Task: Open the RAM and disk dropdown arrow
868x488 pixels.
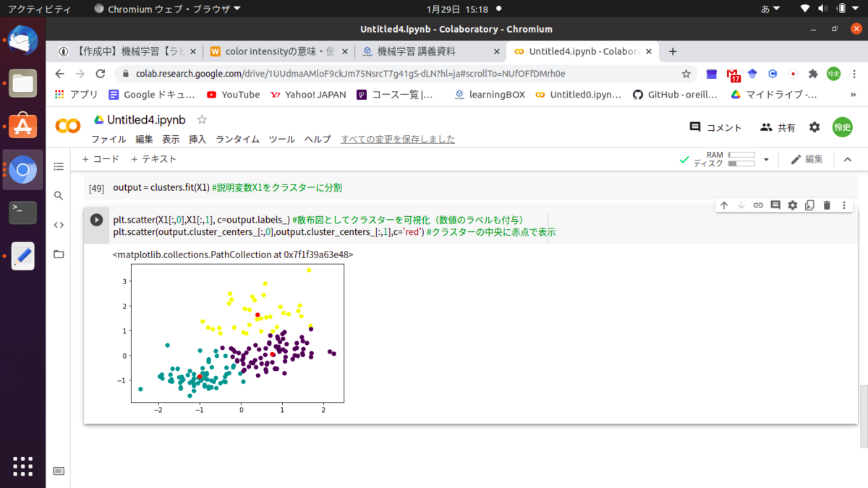Action: coord(766,160)
